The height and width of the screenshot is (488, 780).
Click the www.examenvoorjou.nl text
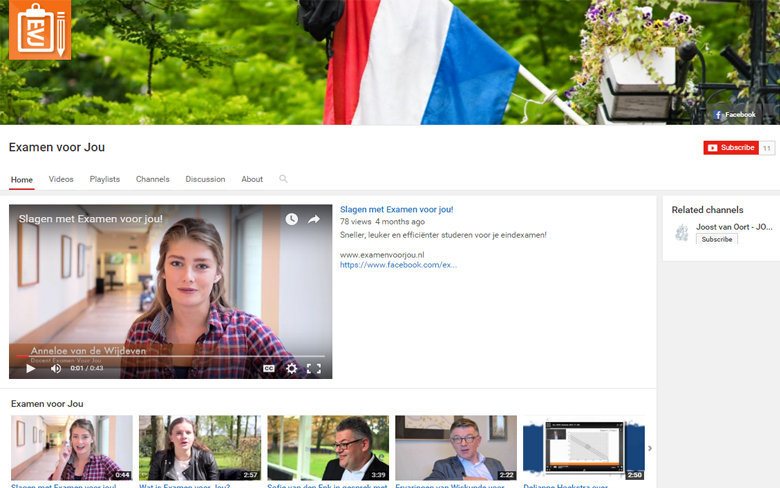[x=382, y=255]
